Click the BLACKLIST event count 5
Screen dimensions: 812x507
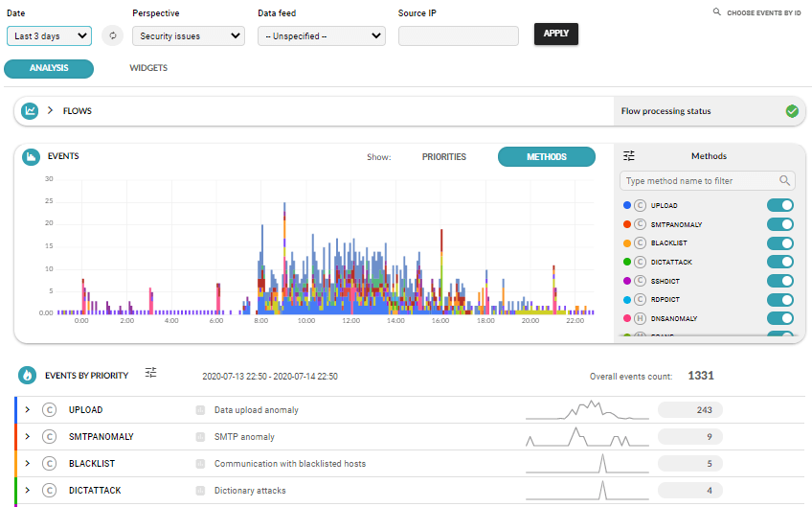689,464
